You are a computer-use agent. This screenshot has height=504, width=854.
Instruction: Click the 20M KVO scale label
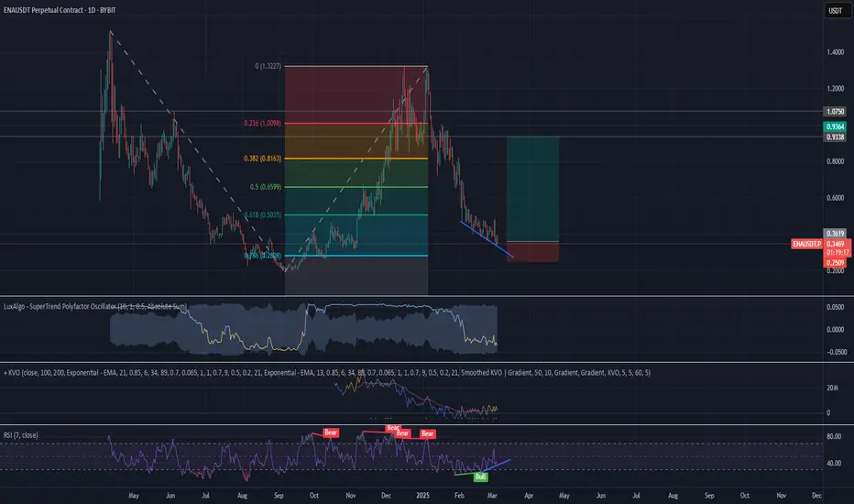[832, 388]
